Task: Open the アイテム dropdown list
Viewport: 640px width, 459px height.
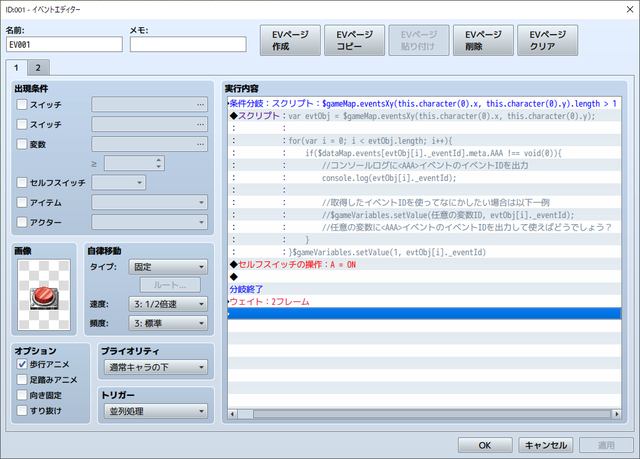Action: [149, 202]
